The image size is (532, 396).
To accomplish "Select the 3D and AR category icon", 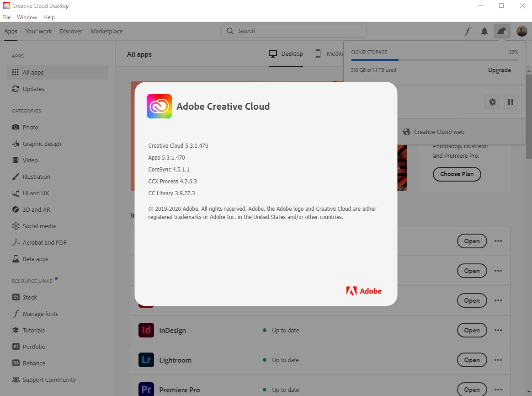I will (x=16, y=209).
